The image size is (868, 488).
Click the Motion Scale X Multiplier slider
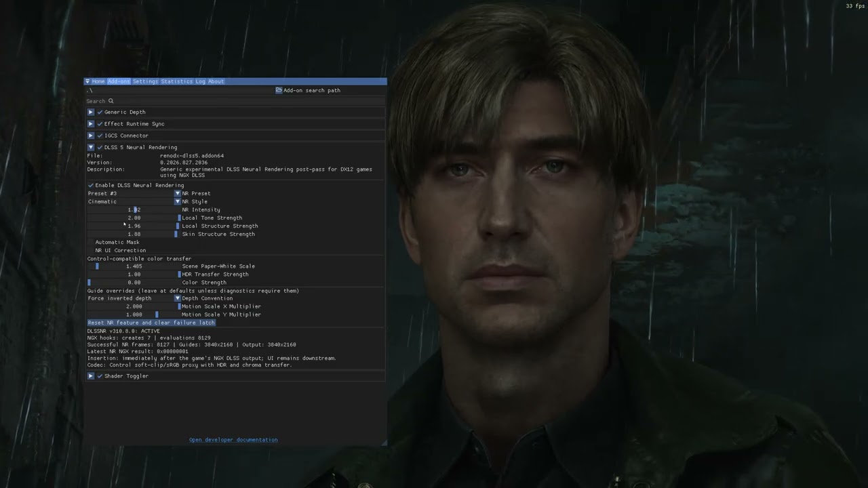coord(134,306)
